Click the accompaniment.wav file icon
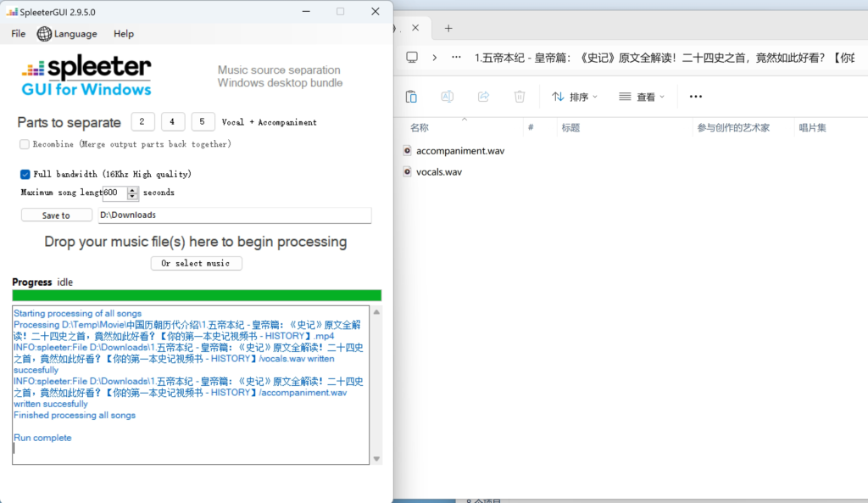The image size is (868, 503). [408, 151]
